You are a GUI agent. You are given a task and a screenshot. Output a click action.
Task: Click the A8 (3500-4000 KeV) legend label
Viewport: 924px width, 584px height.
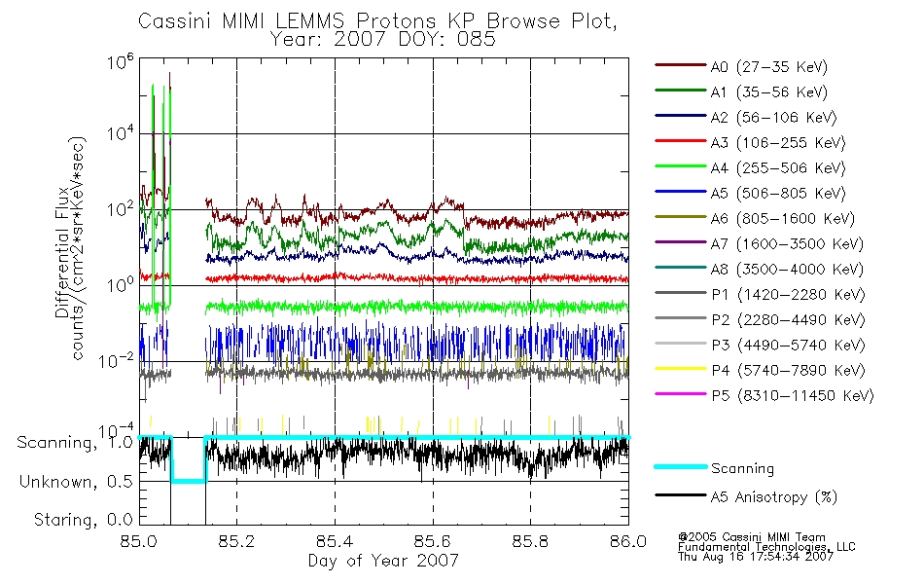pyautogui.click(x=787, y=270)
